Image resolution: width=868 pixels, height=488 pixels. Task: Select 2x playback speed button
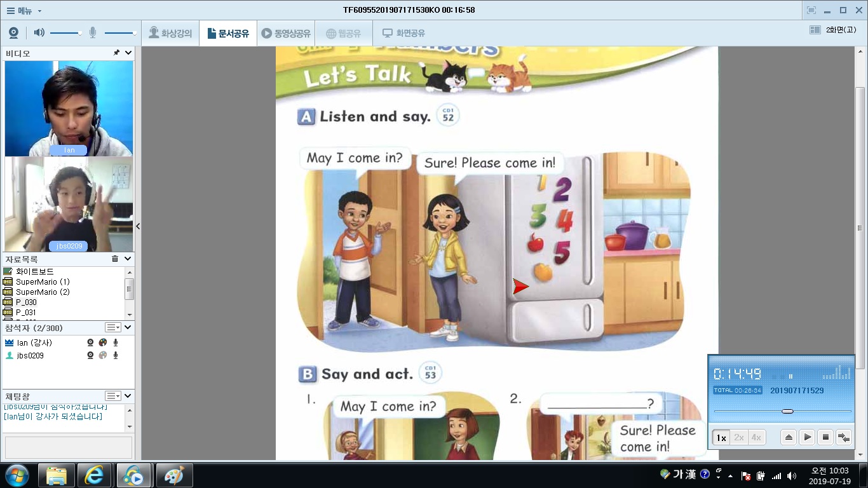click(738, 438)
